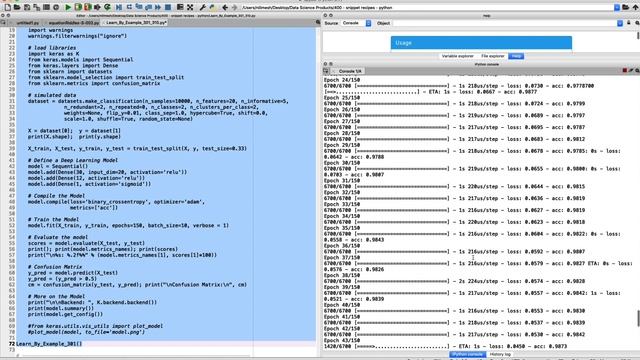Viewport: 640px width, 360px height.
Task: Select the Help tab
Action: click(516, 56)
